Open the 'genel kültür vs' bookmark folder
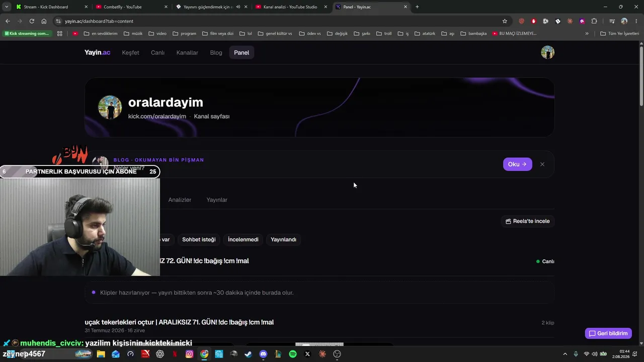This screenshot has width=644, height=362. [x=275, y=34]
